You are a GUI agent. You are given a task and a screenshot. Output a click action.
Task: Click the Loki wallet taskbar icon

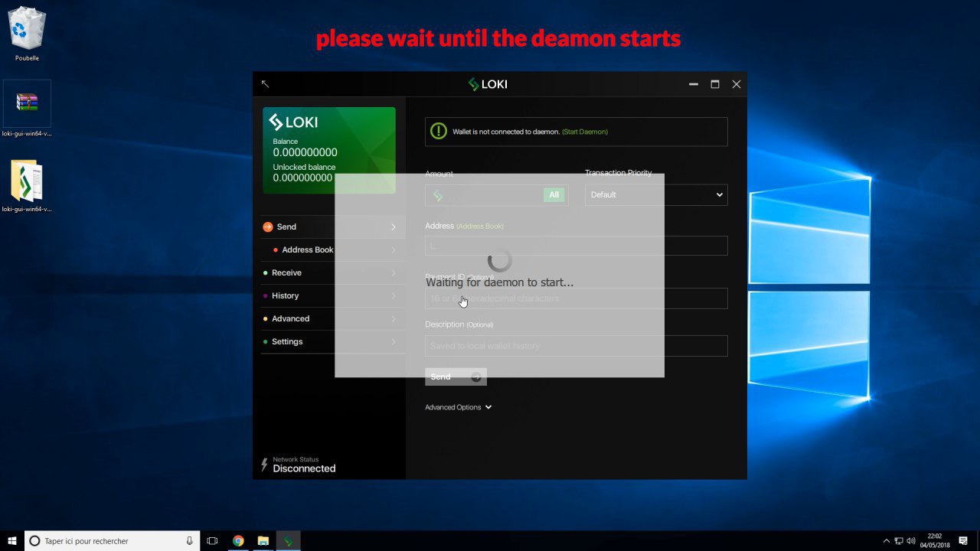click(288, 541)
